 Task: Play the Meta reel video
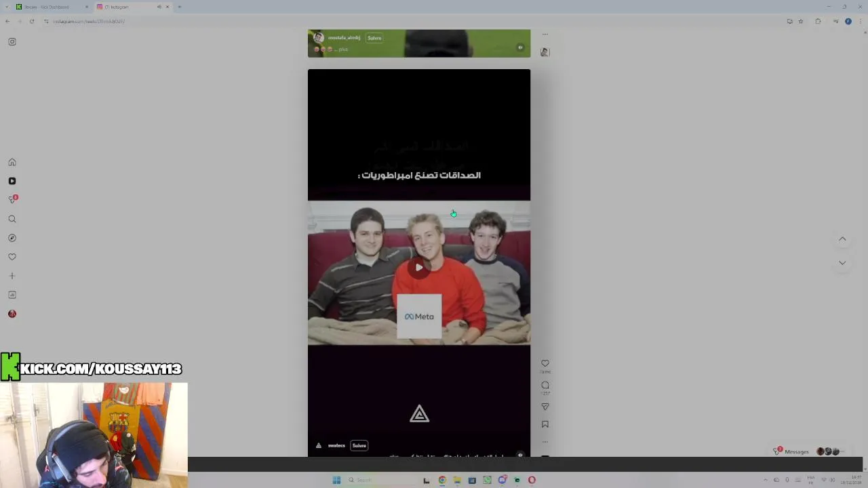419,268
